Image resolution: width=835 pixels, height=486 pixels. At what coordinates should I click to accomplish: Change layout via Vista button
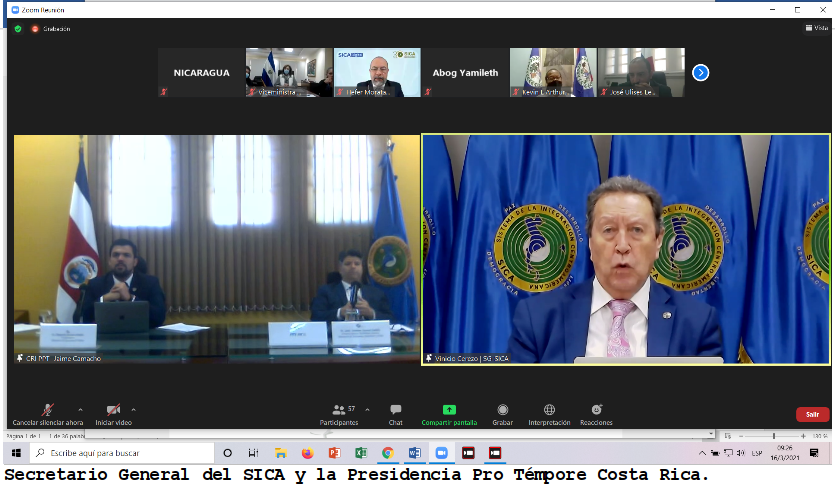(817, 28)
